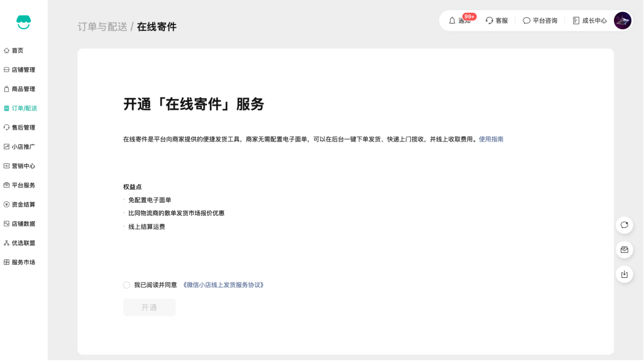The image size is (644, 361).
Task: Open the 使用指南 usage guide link
Action: pos(491,139)
